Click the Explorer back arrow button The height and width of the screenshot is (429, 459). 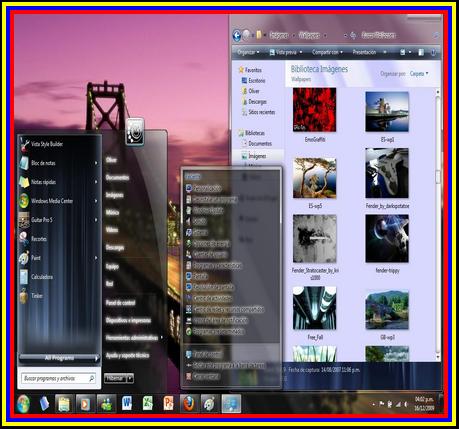point(237,35)
